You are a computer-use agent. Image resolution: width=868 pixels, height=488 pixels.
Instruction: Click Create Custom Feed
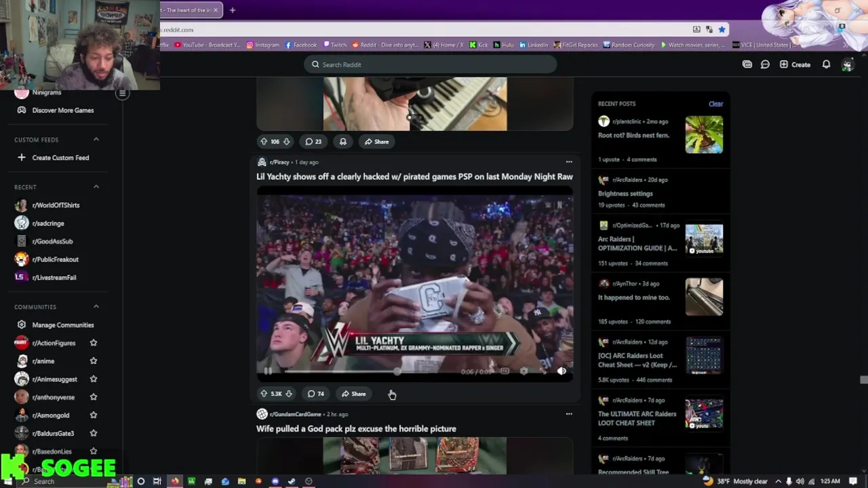[54, 158]
